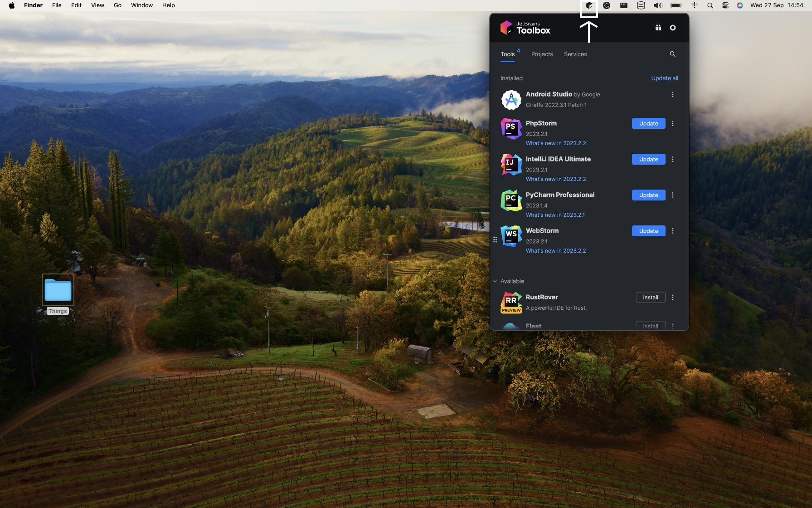The image size is (812, 508).
Task: Switch to the Projects tab
Action: click(x=542, y=54)
